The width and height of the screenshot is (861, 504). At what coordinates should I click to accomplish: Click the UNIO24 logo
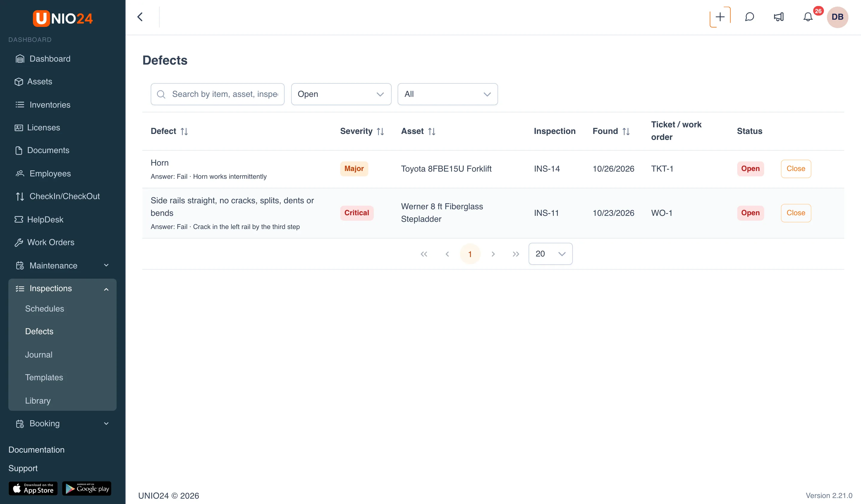click(x=62, y=18)
